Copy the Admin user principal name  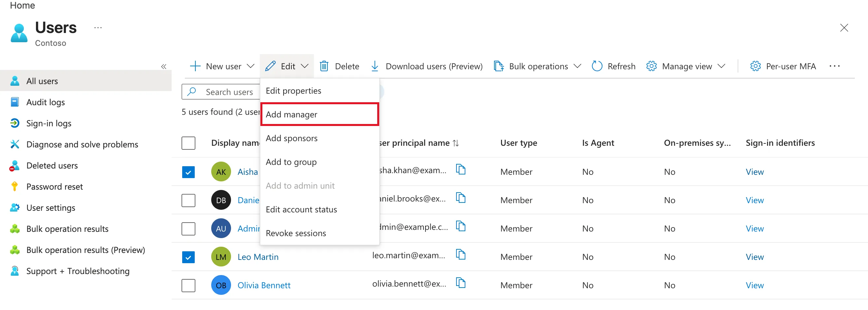click(x=460, y=226)
